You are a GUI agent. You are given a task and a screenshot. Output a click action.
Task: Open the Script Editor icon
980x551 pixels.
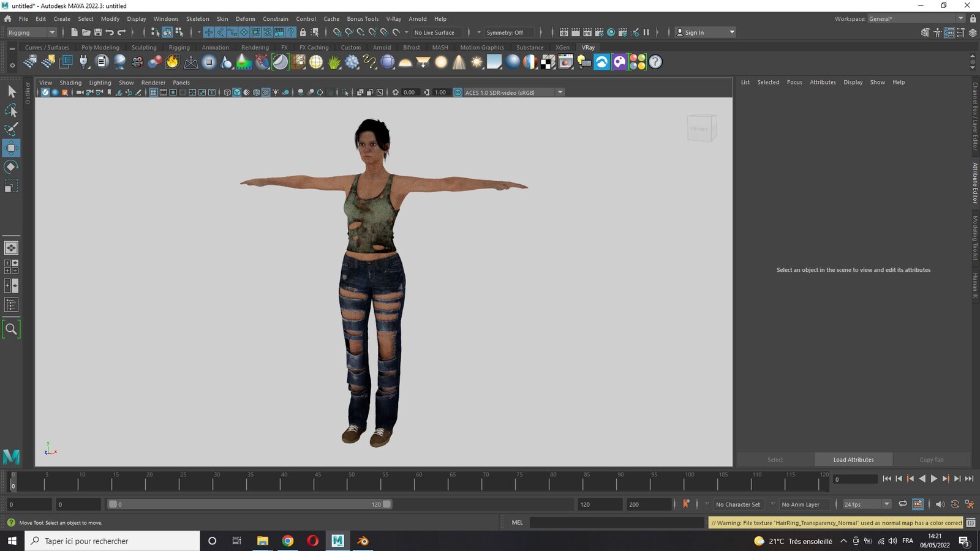(x=971, y=522)
